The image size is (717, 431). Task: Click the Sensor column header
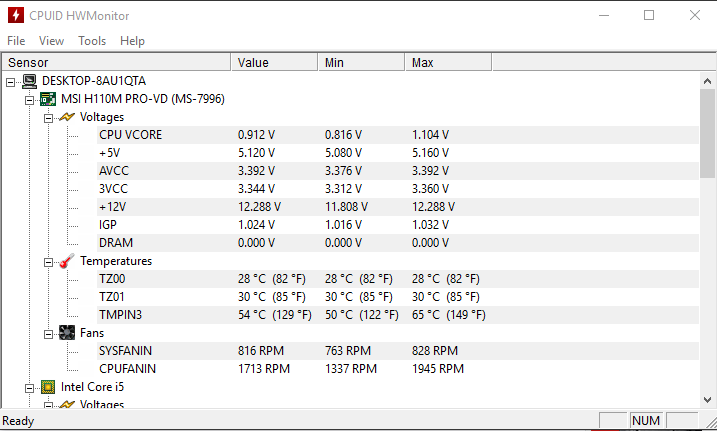click(x=115, y=63)
